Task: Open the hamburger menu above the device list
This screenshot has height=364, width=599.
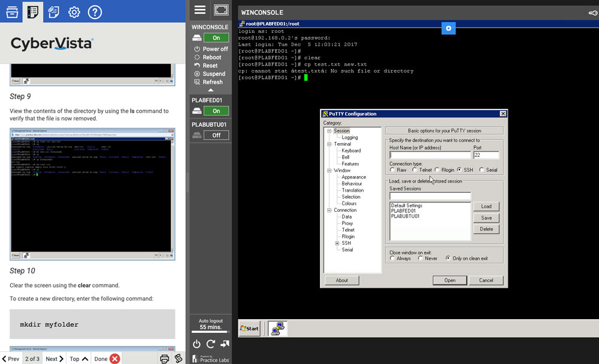Action: [200, 10]
